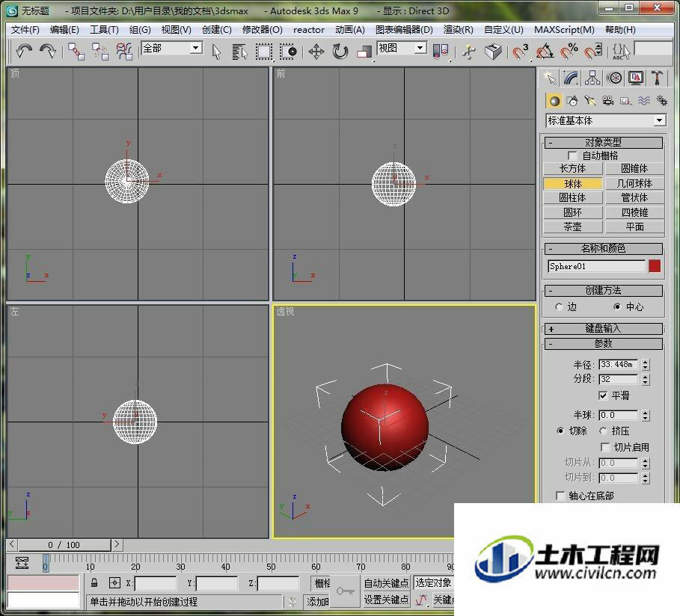Click Use Pivot Point Center icon

441,52
